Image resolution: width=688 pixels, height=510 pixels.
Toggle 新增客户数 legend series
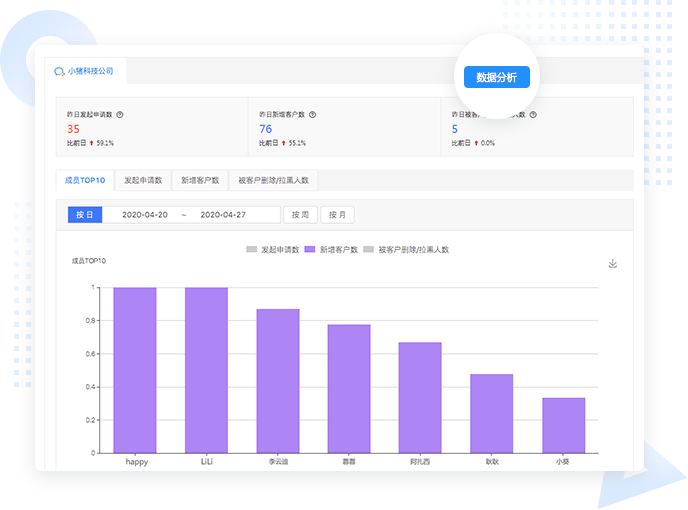(x=331, y=249)
